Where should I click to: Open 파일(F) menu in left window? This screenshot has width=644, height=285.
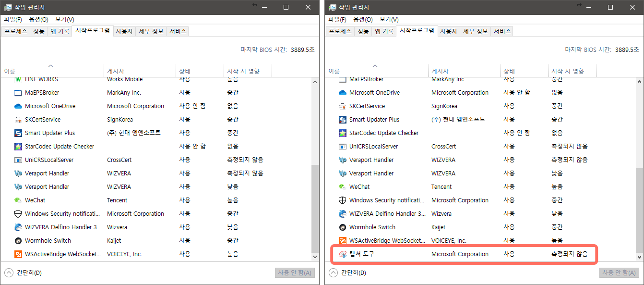[13, 20]
